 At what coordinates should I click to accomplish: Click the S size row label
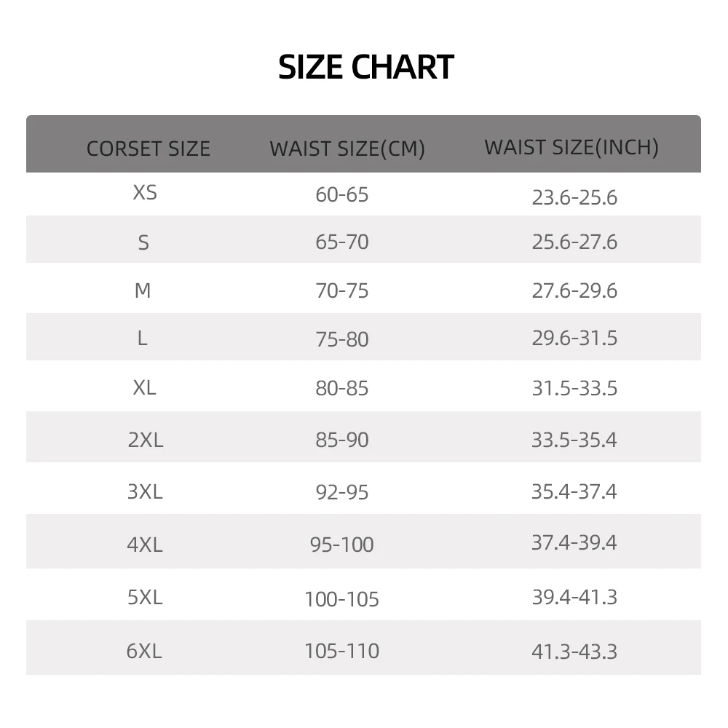tap(143, 242)
